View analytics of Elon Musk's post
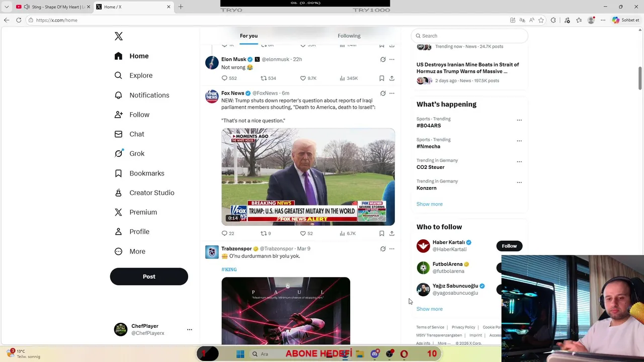The width and height of the screenshot is (644, 362). pos(348,78)
